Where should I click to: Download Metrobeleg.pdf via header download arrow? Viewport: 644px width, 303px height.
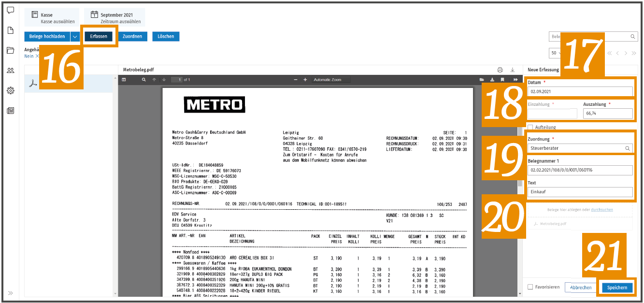coord(512,70)
